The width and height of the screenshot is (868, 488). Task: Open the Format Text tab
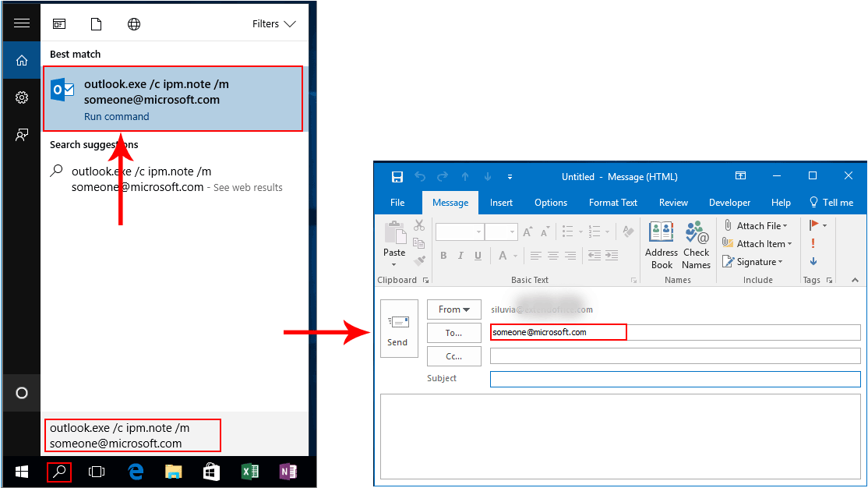point(612,203)
